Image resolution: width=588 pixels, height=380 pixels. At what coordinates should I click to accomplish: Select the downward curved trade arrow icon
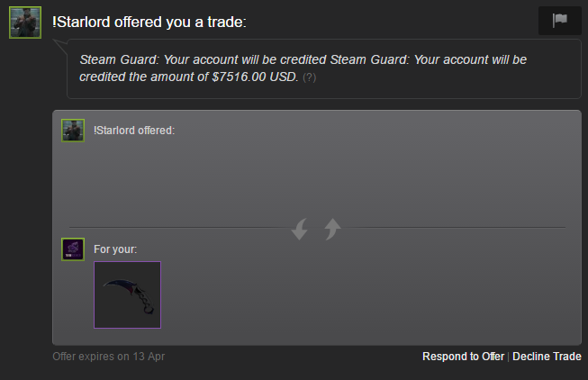pos(300,229)
